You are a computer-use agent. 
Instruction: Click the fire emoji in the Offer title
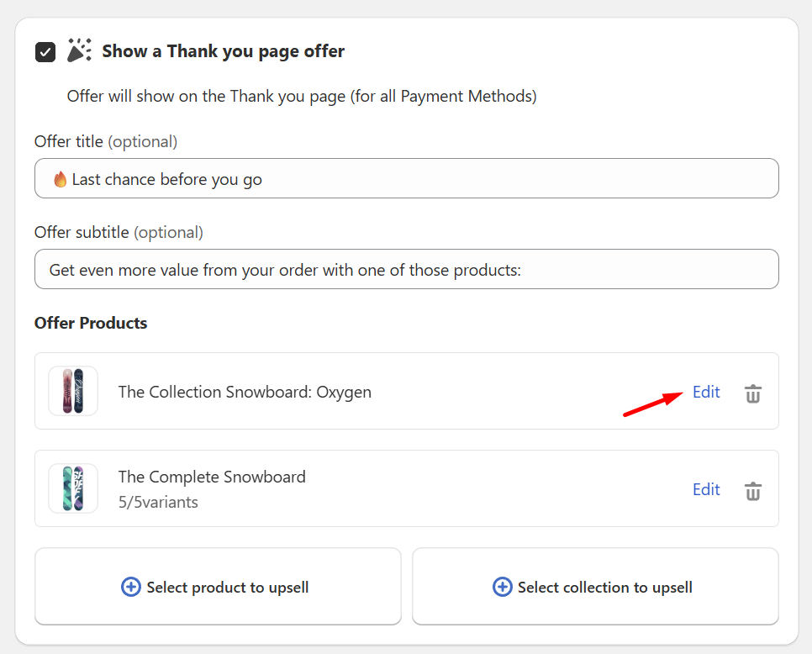(60, 179)
